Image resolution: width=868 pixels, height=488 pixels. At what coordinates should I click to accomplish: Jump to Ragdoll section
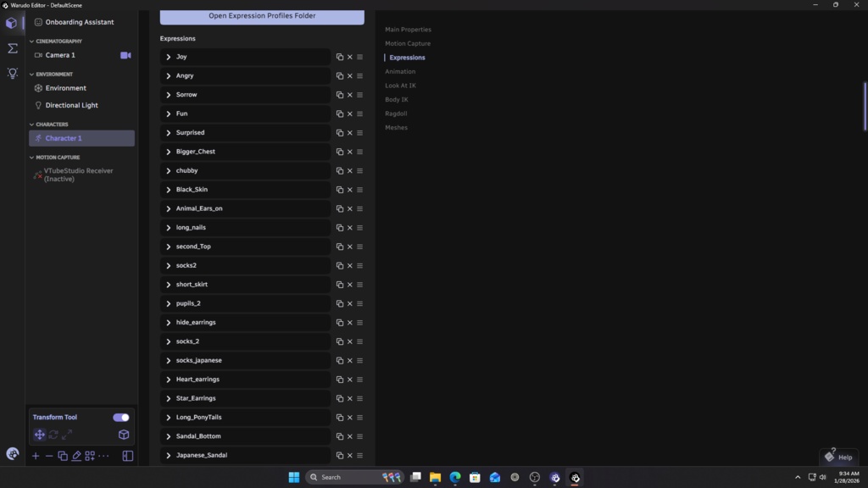point(396,114)
